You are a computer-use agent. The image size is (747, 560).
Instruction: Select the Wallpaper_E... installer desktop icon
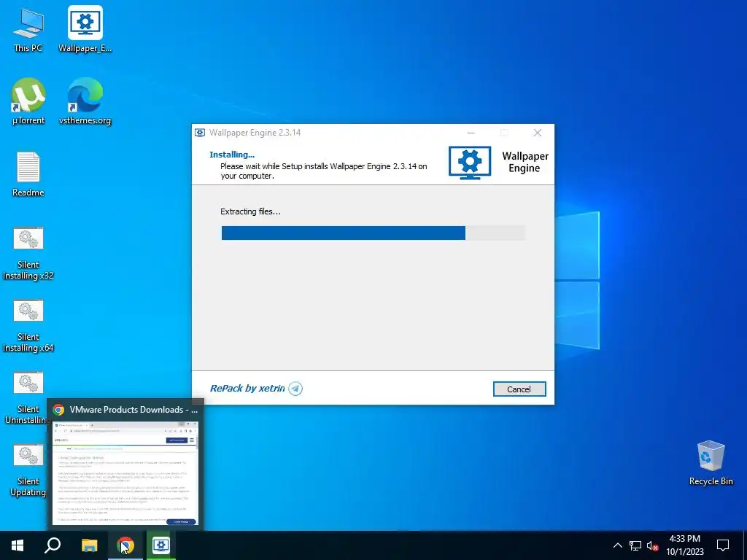point(85,29)
